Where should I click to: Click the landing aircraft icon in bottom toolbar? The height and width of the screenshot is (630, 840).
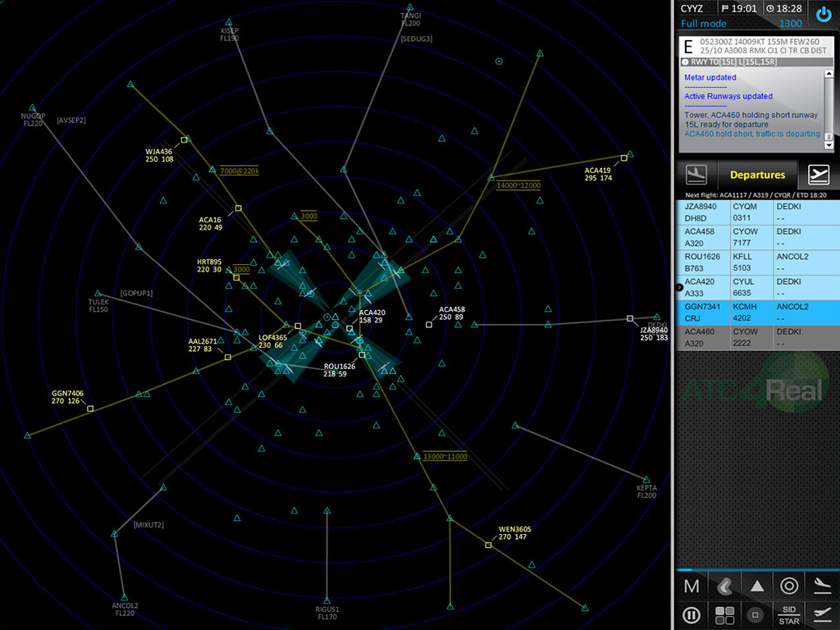point(822,586)
